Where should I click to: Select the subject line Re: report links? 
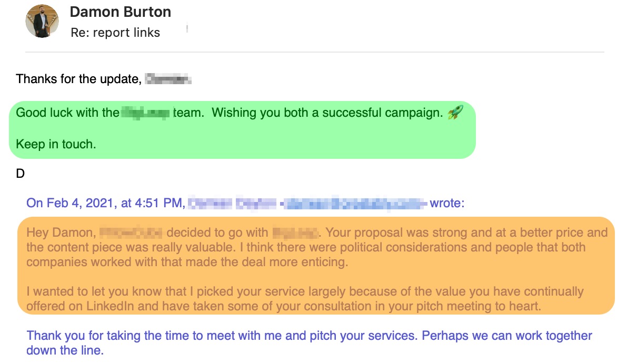click(x=115, y=33)
